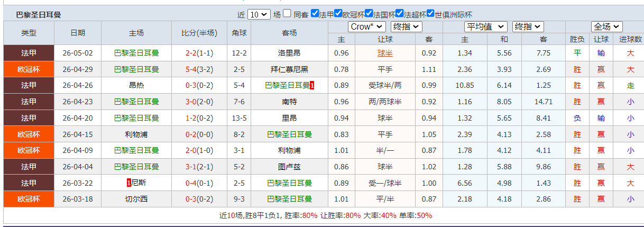
Task: Click the 法甲 tag dated 26-05-02
Action: (29, 53)
